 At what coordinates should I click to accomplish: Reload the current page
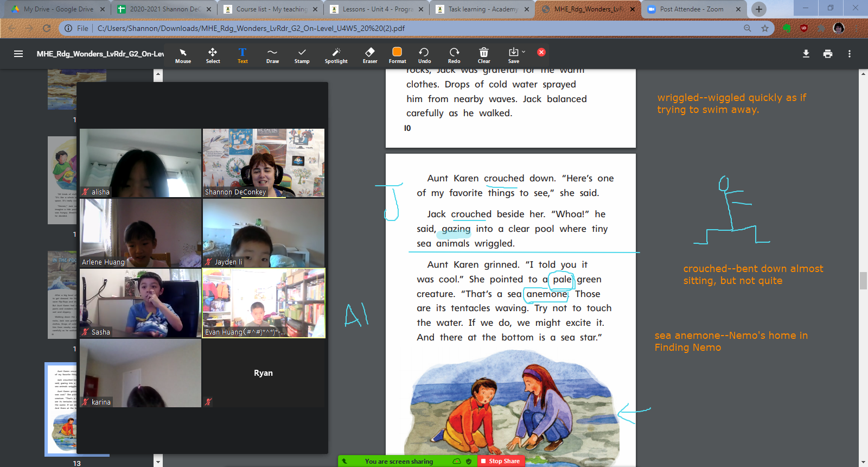tap(47, 28)
